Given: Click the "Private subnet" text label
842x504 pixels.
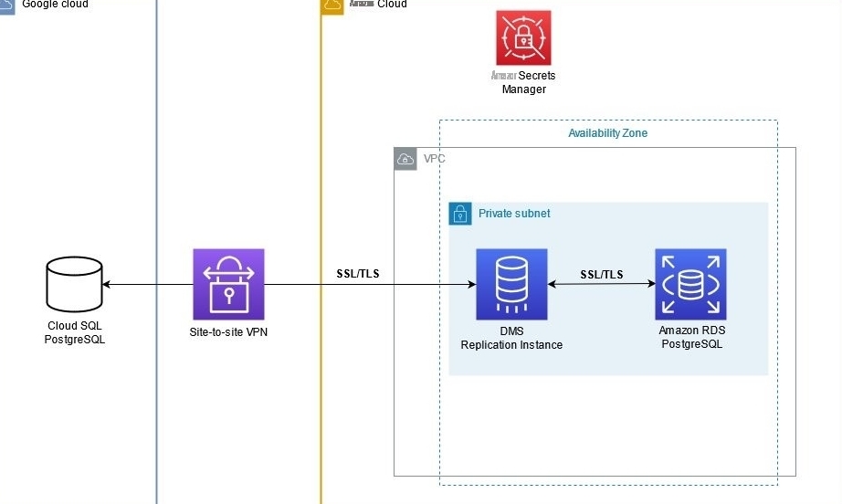Looking at the screenshot, I should 514,214.
